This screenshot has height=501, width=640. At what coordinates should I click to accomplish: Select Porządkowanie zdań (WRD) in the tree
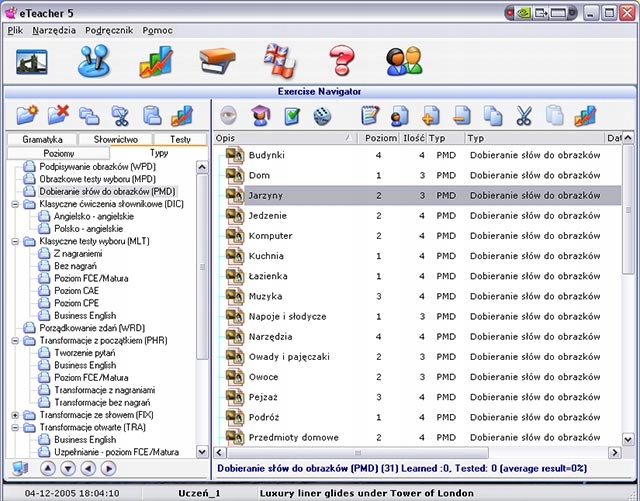(x=93, y=328)
